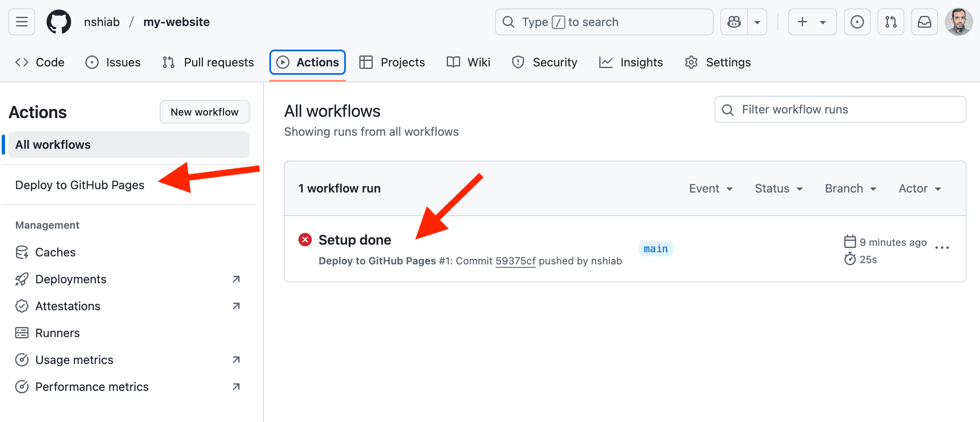
Task: Click the Code tab brackets icon
Action: [22, 62]
